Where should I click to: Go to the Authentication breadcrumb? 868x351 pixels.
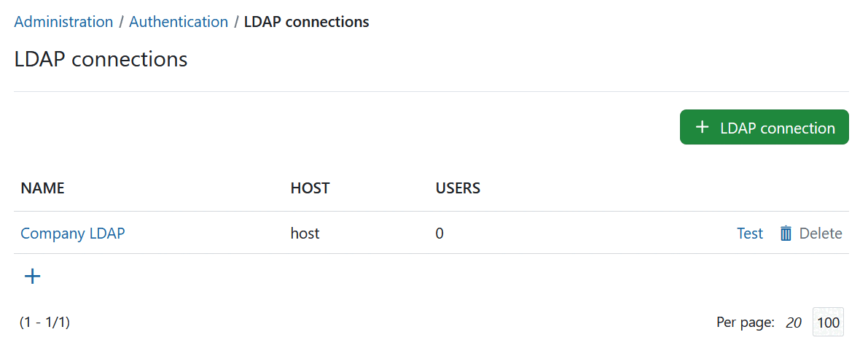pyautogui.click(x=179, y=22)
